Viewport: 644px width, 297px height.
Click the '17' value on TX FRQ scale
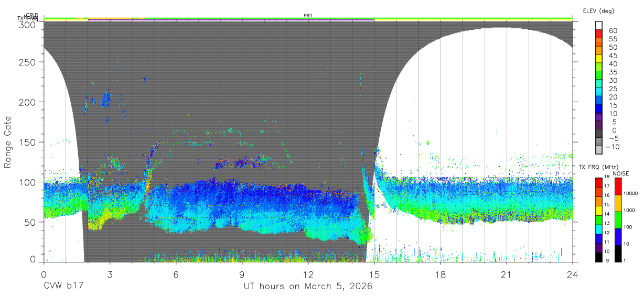(607, 186)
